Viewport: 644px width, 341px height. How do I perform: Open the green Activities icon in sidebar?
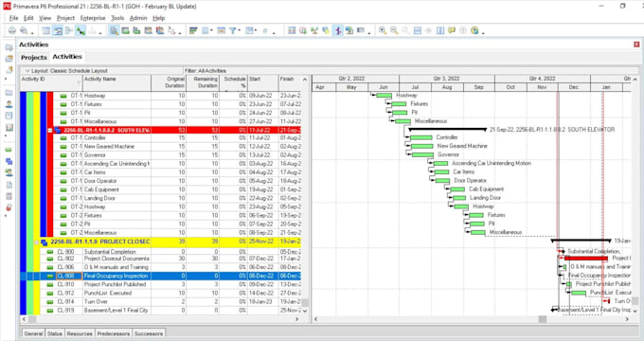click(x=9, y=150)
